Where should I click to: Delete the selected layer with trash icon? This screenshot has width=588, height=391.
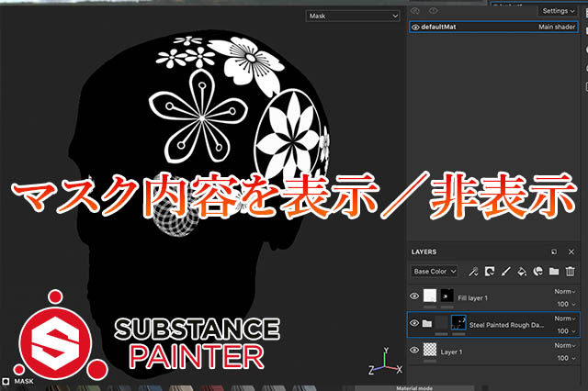(x=570, y=272)
